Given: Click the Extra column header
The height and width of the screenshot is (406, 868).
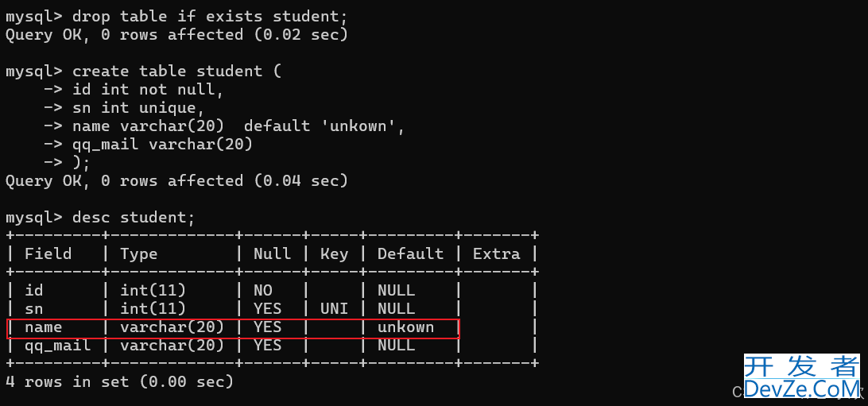Looking at the screenshot, I should tap(497, 254).
